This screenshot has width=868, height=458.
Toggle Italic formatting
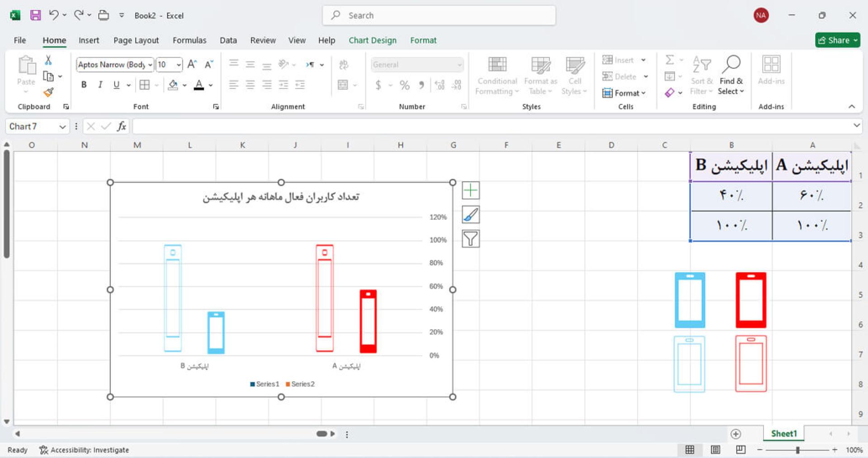pos(100,85)
